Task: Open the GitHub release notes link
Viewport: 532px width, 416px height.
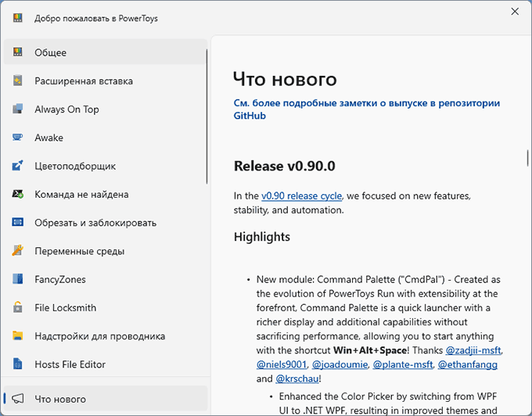Action: point(366,109)
